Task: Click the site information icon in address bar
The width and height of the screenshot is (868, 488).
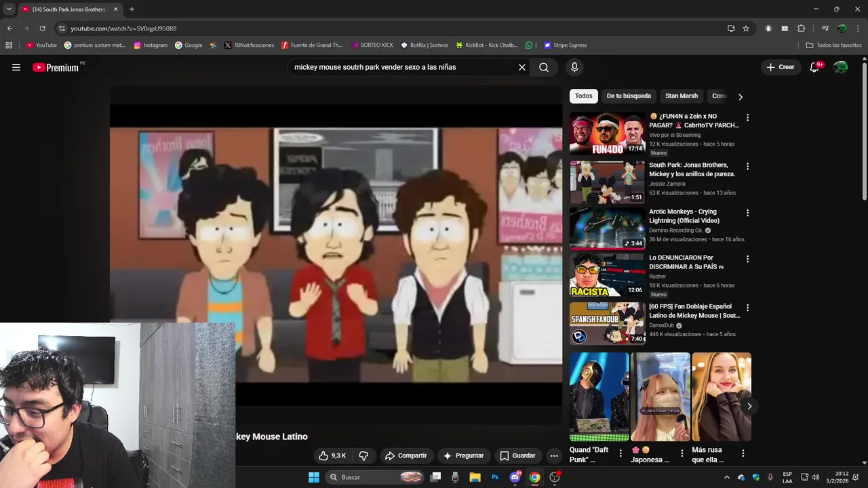Action: pos(62,28)
